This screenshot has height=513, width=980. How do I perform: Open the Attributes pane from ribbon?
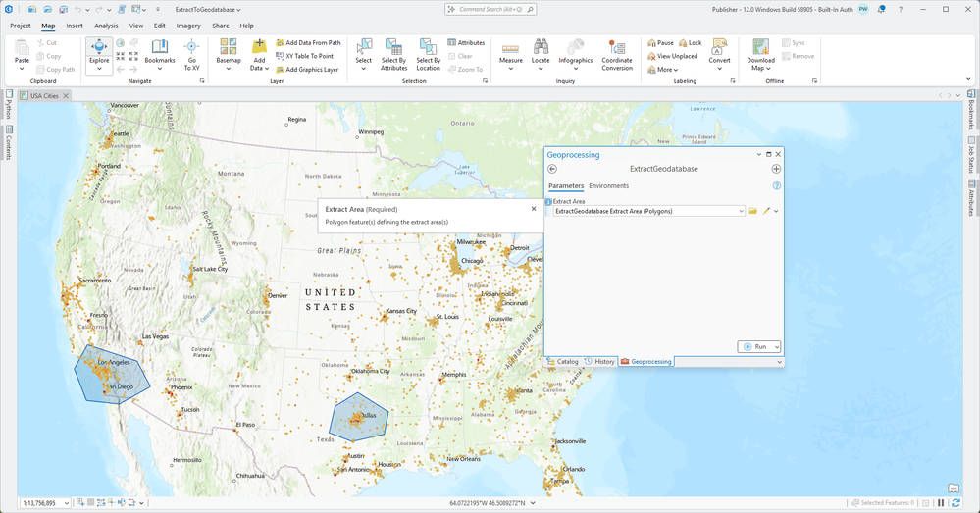pyautogui.click(x=466, y=42)
